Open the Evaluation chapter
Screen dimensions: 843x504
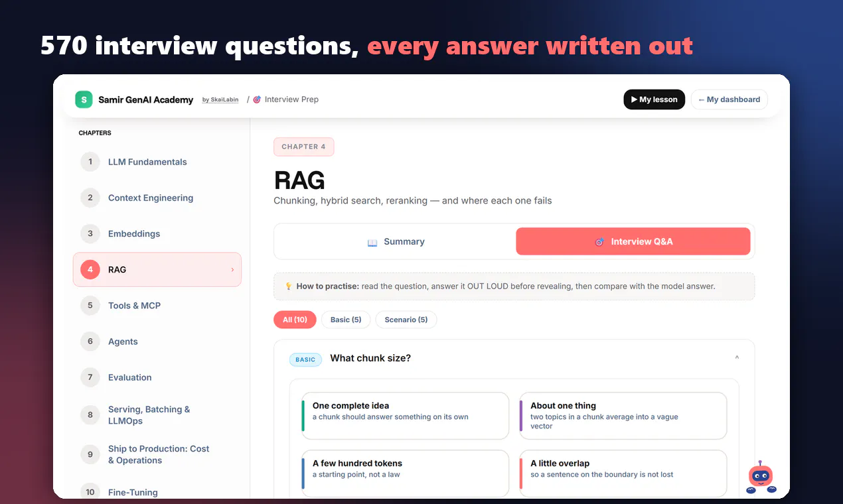157,377
